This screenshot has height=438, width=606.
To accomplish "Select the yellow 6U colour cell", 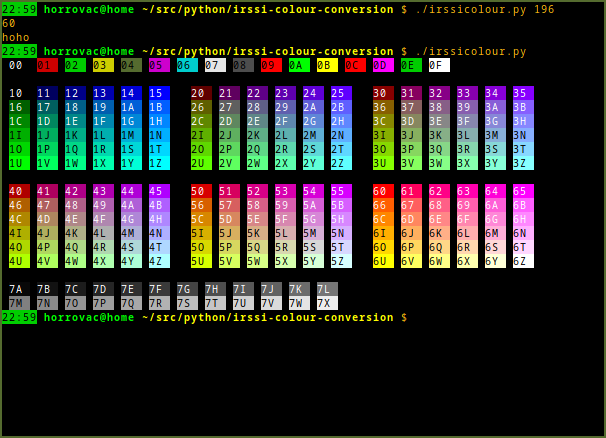I will [381, 261].
